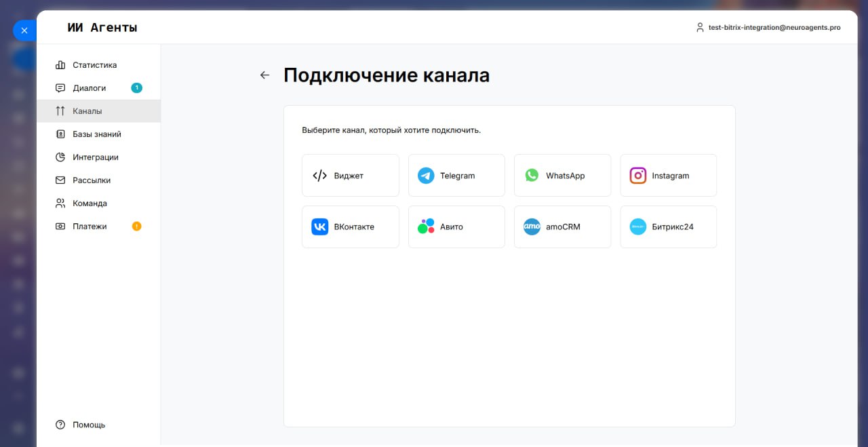Click the amoCRM round logo

[532, 227]
